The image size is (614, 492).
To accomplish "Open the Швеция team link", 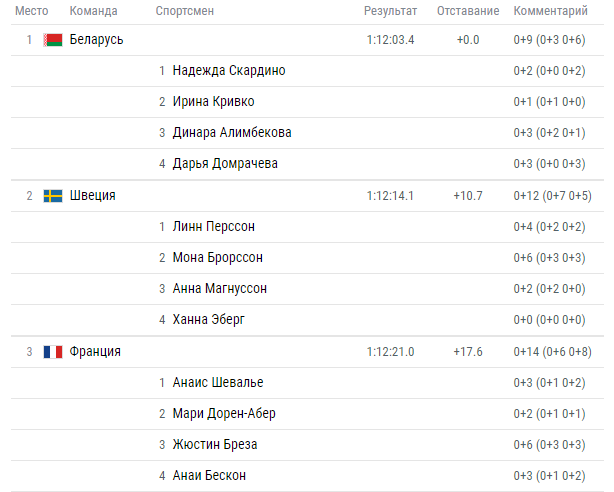I will (92, 195).
